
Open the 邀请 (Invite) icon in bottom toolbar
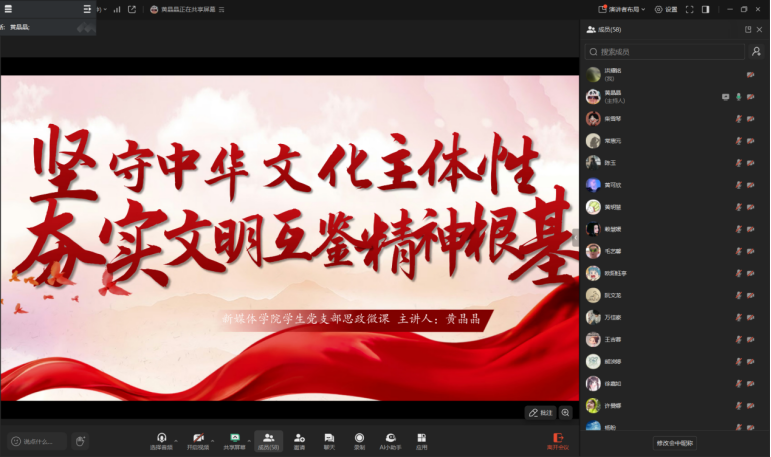pyautogui.click(x=299, y=440)
